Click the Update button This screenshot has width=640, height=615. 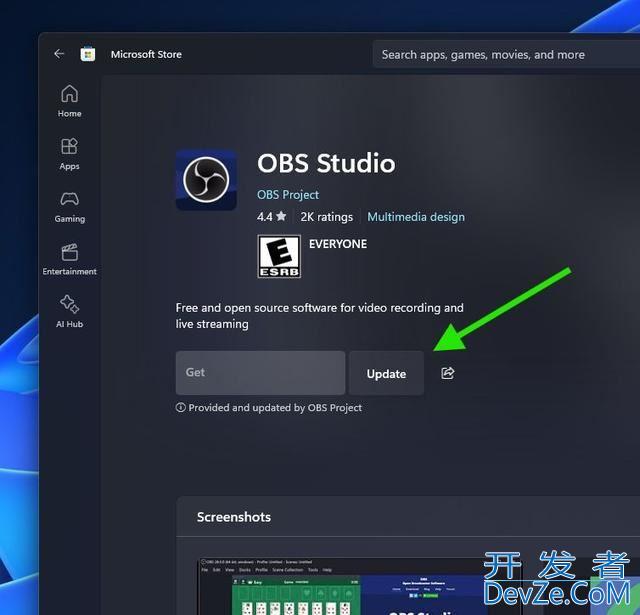(386, 373)
